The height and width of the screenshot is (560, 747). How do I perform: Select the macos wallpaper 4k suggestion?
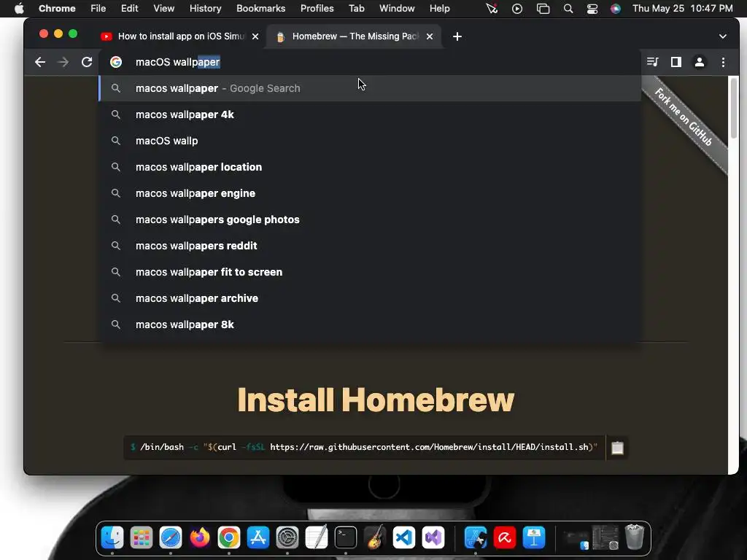pyautogui.click(x=370, y=114)
